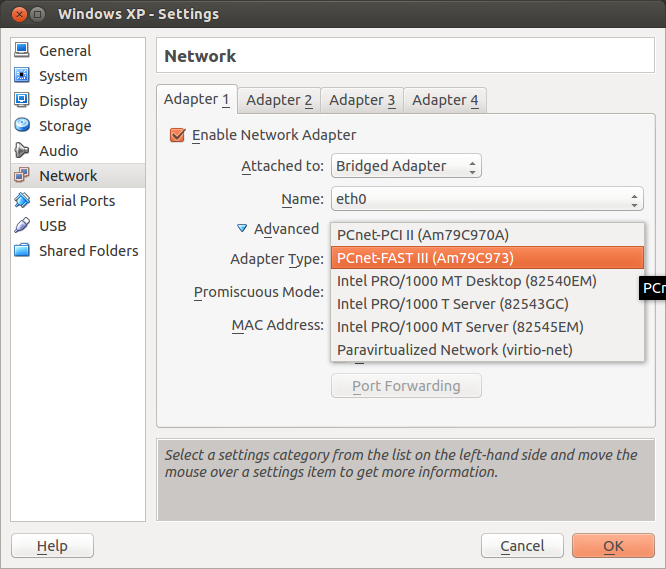Viewport: 666px width, 569px height.
Task: Switch to Adapter 4 tab
Action: [445, 100]
